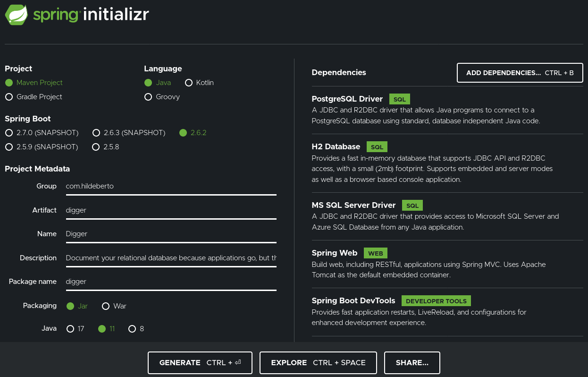Click the MS SQL Server Driver title
Image resolution: width=588 pixels, height=377 pixels.
click(353, 206)
